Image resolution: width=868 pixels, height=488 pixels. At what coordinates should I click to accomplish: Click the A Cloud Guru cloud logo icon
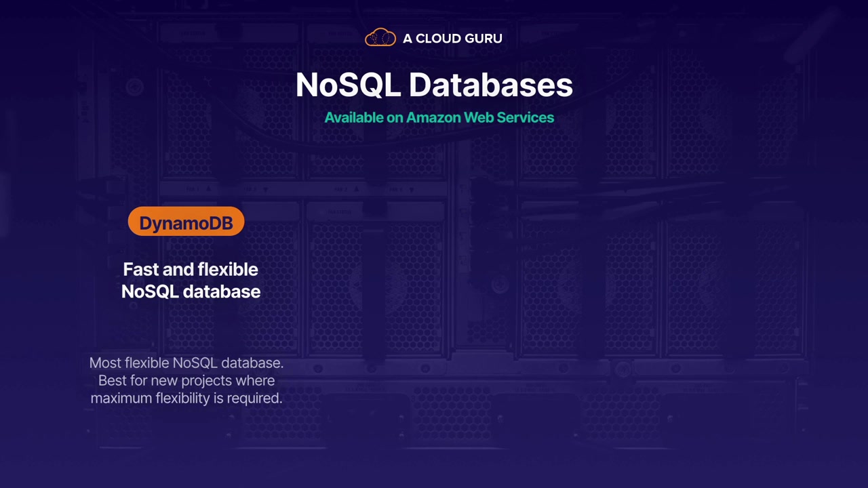click(380, 38)
